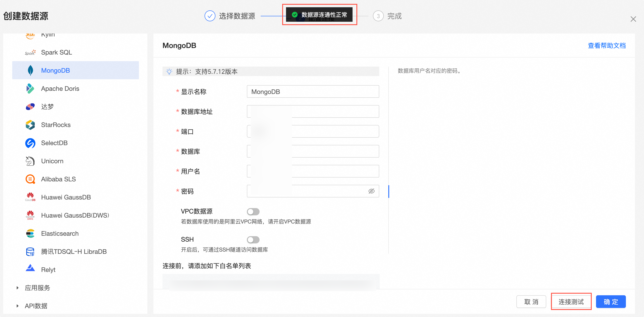Image resolution: width=644 pixels, height=317 pixels.
Task: Click the 端口 input field
Action: [313, 131]
